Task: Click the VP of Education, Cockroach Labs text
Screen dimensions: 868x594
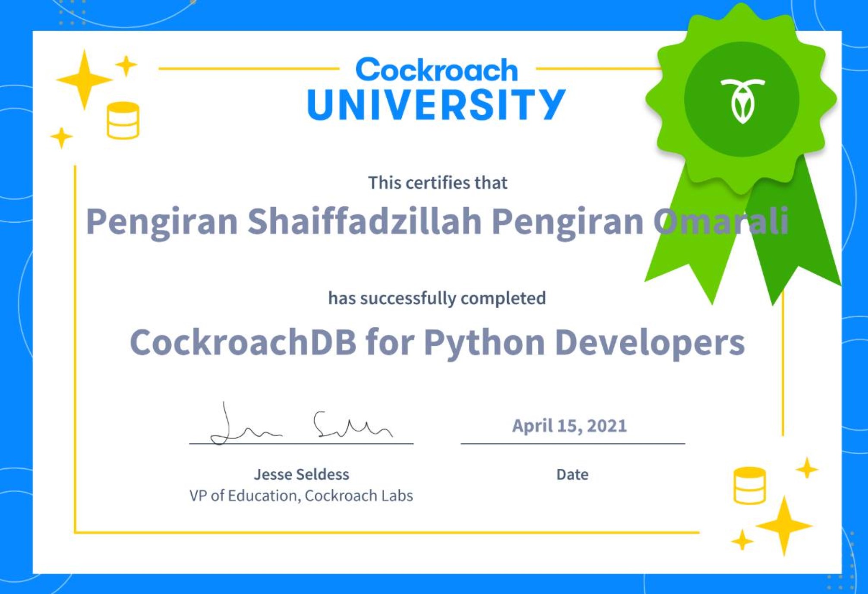Action: [x=301, y=496]
